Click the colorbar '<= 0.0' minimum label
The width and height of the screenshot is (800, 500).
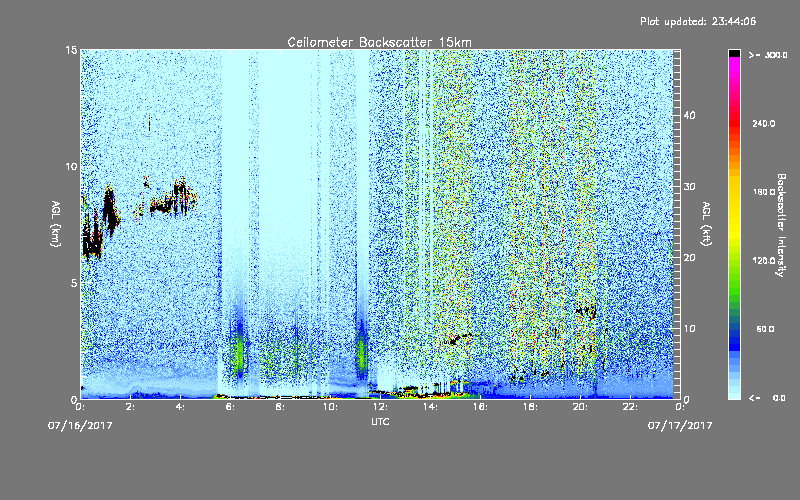[768, 398]
